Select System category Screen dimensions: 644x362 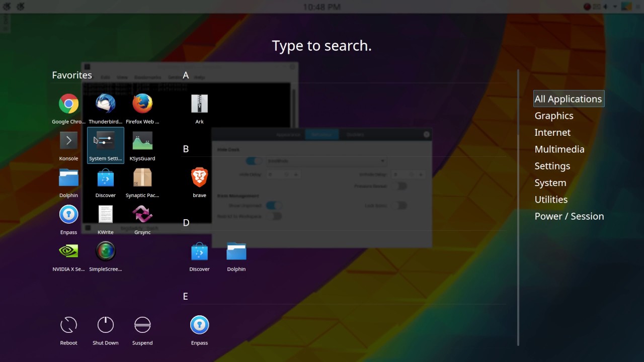(550, 183)
